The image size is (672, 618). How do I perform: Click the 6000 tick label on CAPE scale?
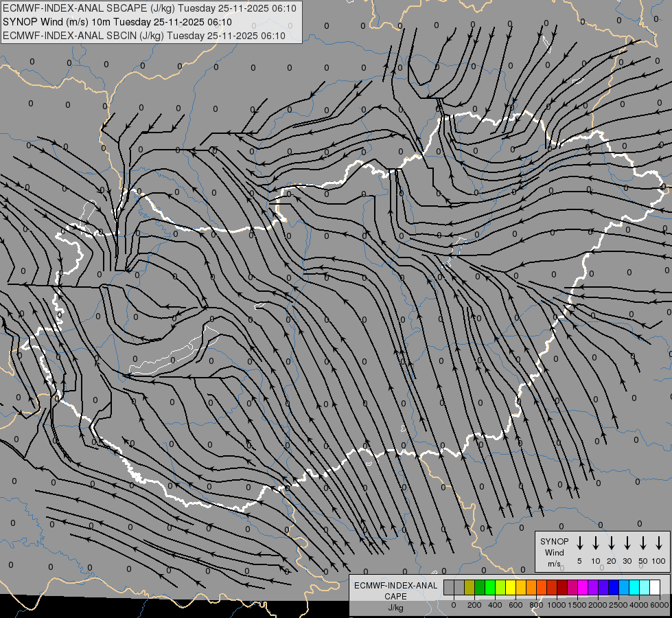point(660,605)
